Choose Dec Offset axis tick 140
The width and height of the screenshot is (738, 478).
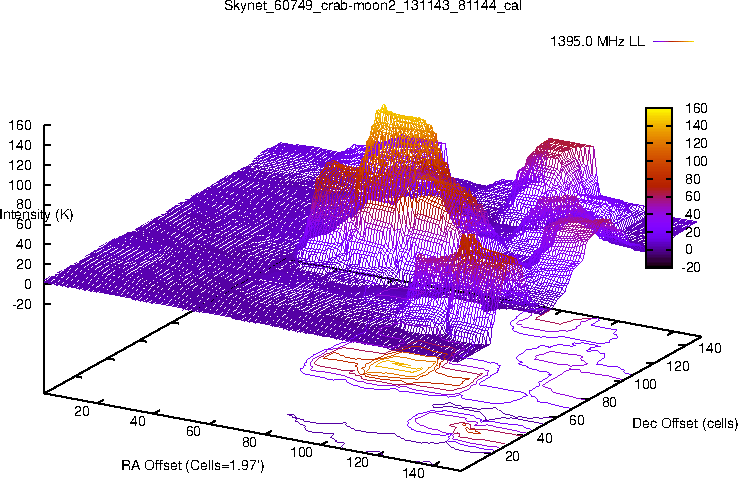click(710, 348)
